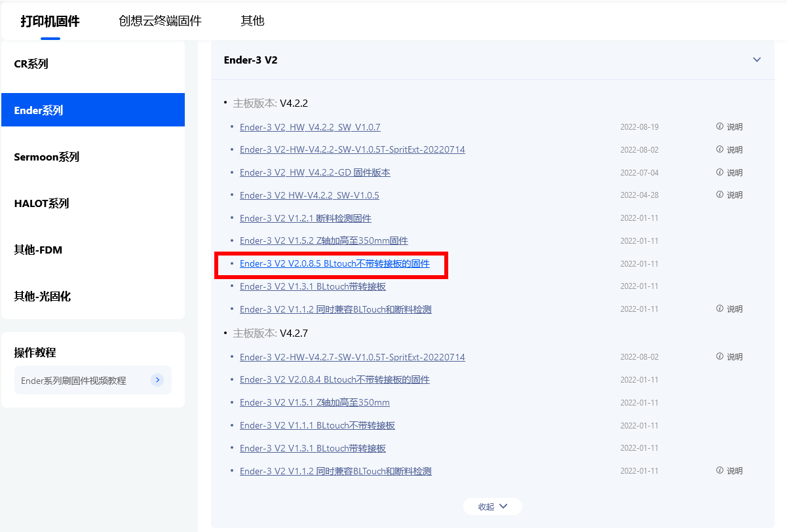Viewport: 787px width, 532px height.
Task: Select CR系列 in the sidebar
Action: coord(93,64)
